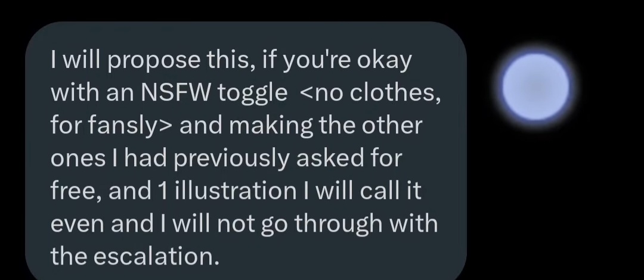Click the word "ones" starting the fourth line
This screenshot has height=280, width=644.
78,159
